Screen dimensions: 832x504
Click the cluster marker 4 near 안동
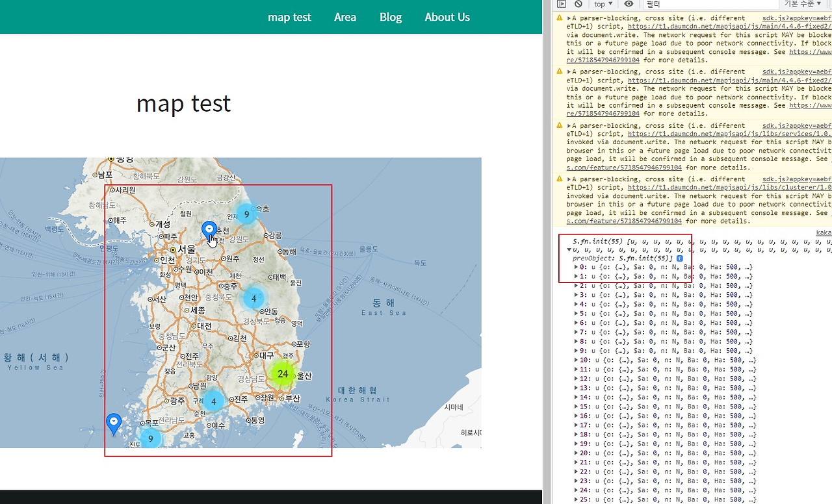[254, 299]
